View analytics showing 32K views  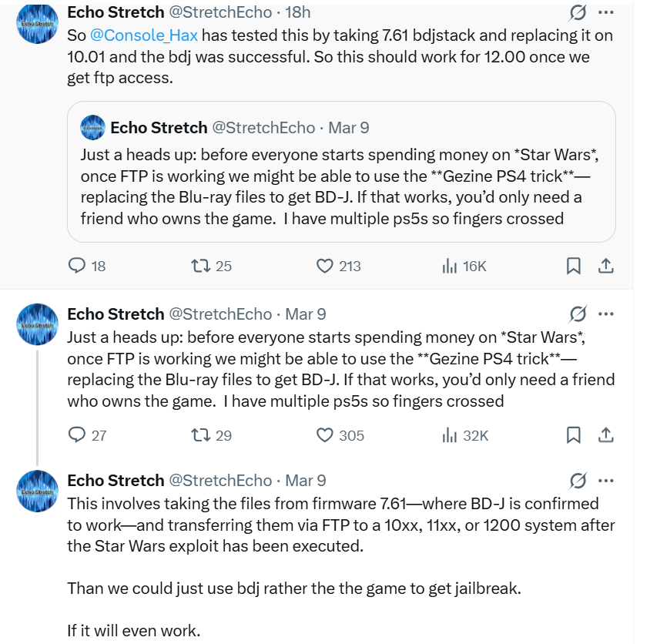pos(450,435)
